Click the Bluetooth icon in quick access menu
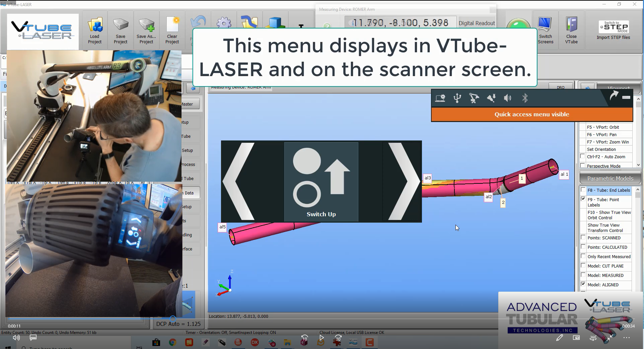 [525, 98]
